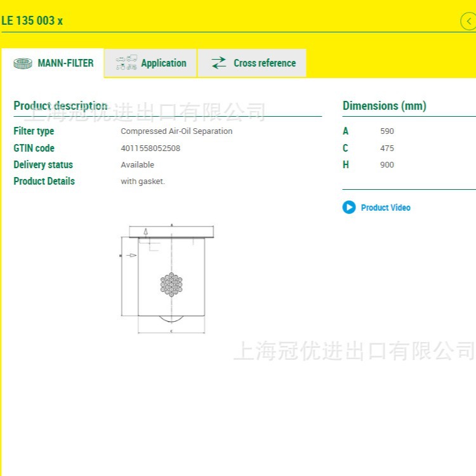Screen dimensions: 476x476
Task: Click the 'Product Details' label
Action: pos(44,182)
